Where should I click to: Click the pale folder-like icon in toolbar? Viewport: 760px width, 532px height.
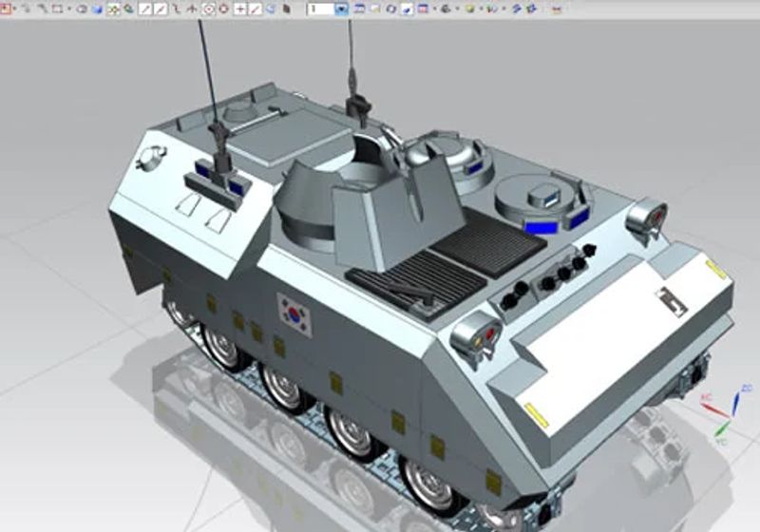click(375, 9)
